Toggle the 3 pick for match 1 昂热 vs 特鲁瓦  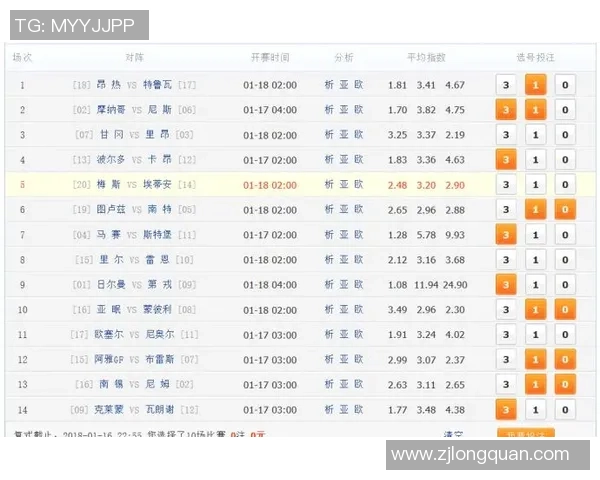click(506, 85)
